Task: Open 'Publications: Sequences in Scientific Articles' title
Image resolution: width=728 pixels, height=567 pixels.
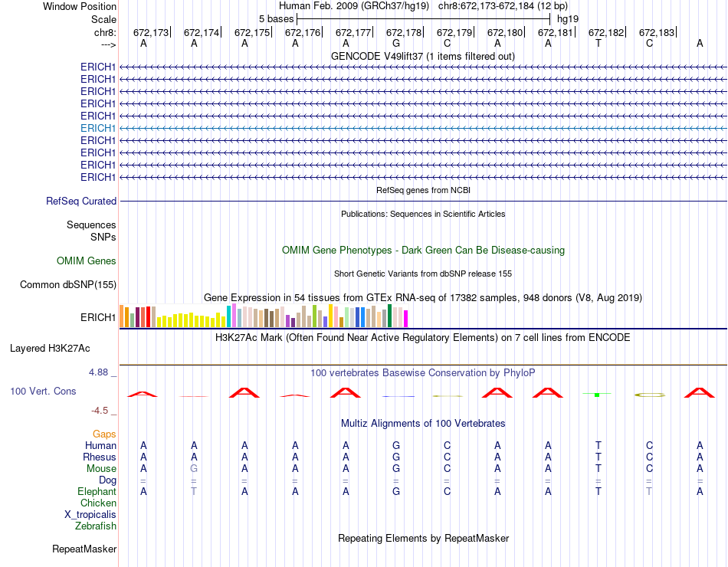Action: (423, 214)
